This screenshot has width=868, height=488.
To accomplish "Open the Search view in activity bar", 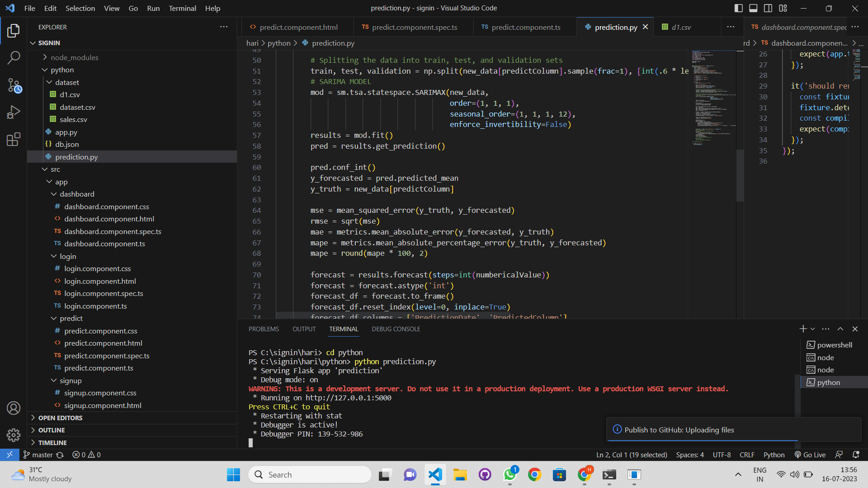I will pos(14,57).
